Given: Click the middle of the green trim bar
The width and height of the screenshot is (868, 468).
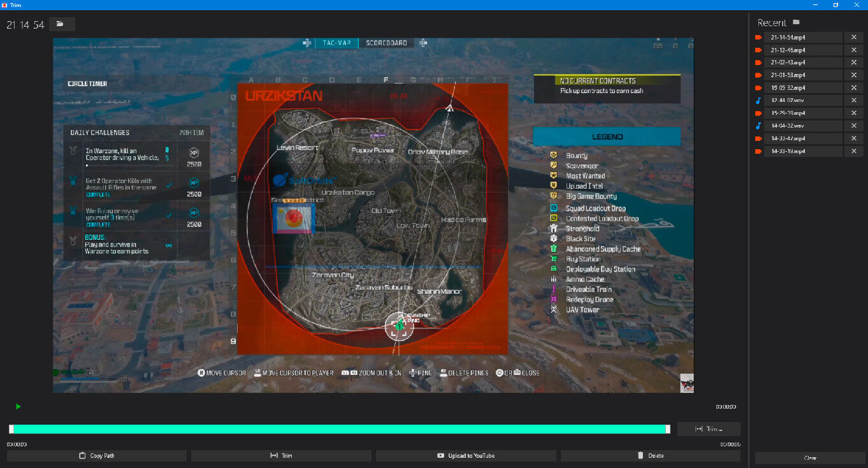Looking at the screenshot, I should pos(339,429).
